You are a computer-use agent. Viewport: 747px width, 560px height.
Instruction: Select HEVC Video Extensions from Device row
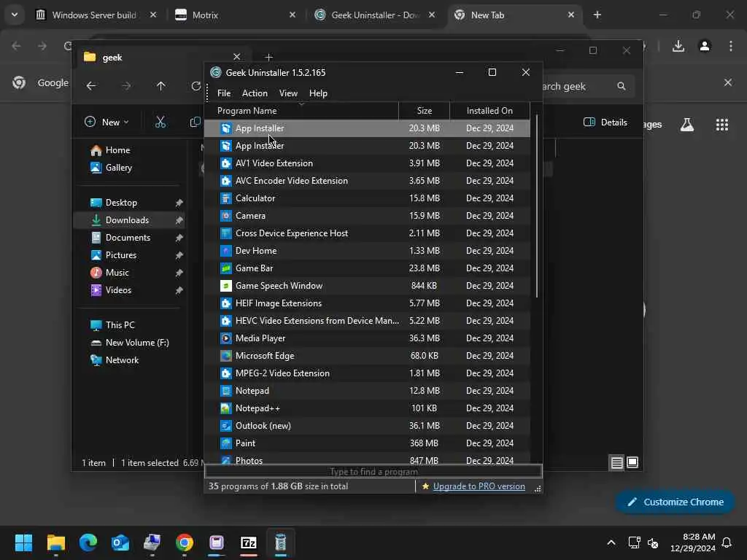coord(368,321)
